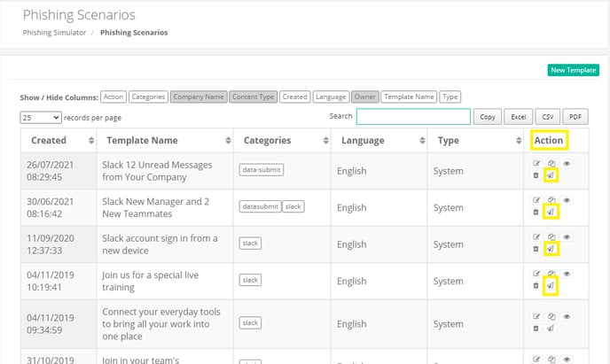Send the Connect your everyday tools scenario
610x364 pixels.
551,329
